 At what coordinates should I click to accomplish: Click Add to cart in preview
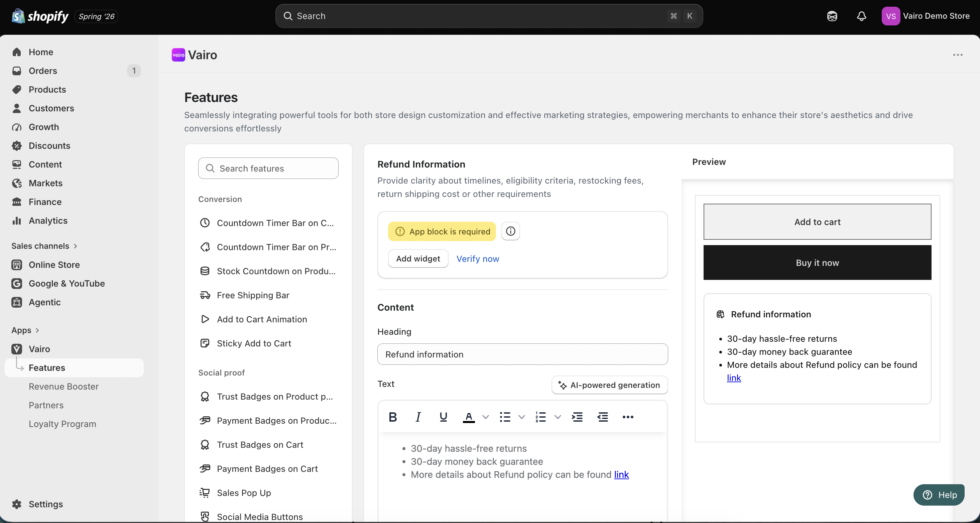(x=817, y=221)
